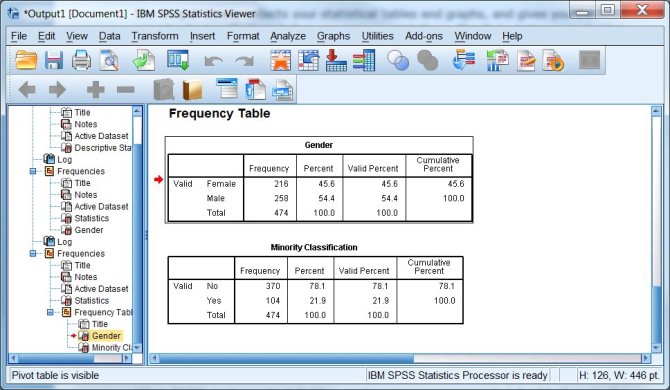This screenshot has width=670, height=390.
Task: Click the Collapse minus icon in outline toolbar
Action: [x=126, y=90]
